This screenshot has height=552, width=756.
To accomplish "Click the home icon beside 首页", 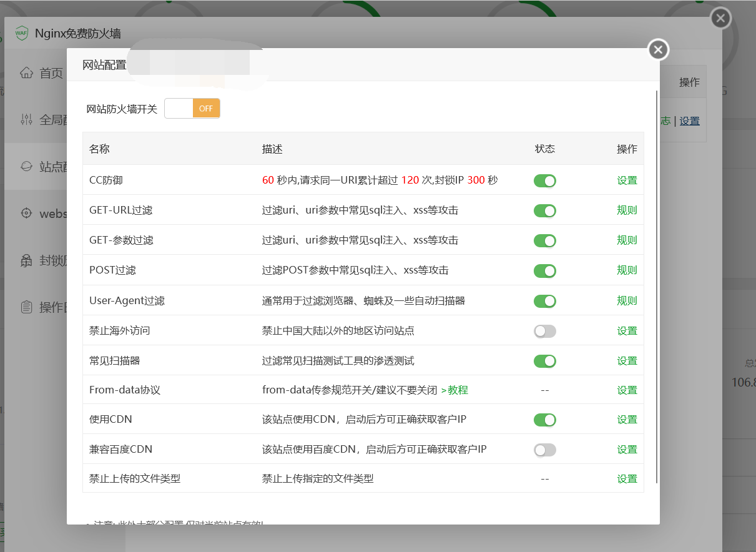I will pyautogui.click(x=26, y=73).
